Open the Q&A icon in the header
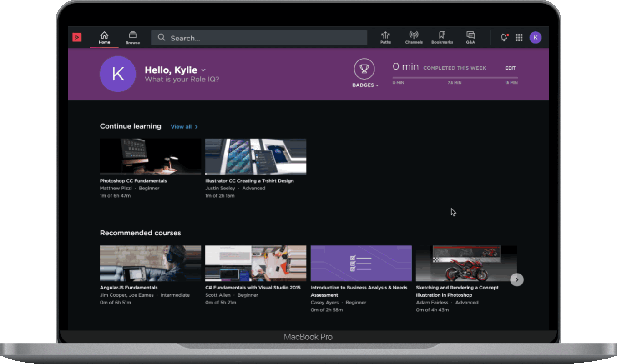 pos(470,38)
